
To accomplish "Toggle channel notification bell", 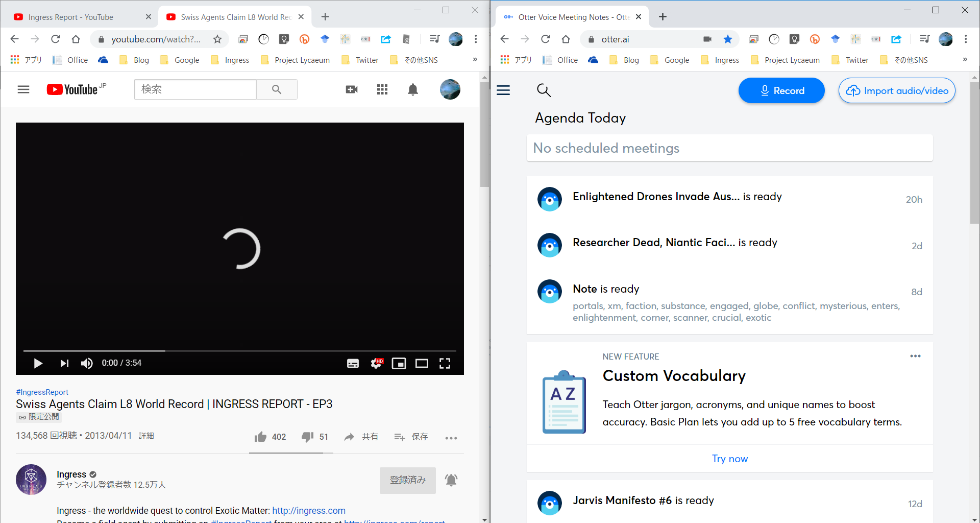I will tap(451, 480).
